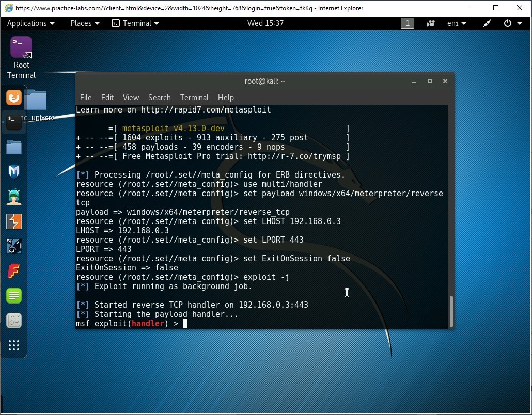This screenshot has width=532, height=415.
Task: Click the screen recorder camera icon in the top bar
Action: [431, 23]
